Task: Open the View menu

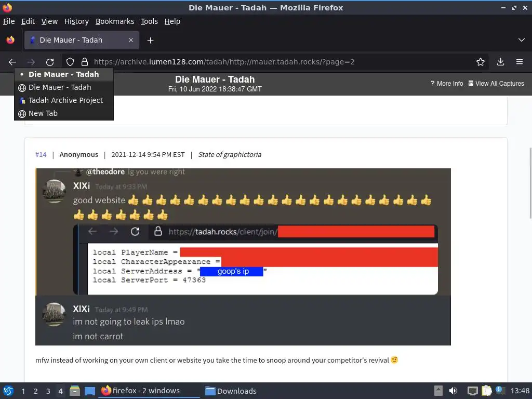Action: pyautogui.click(x=49, y=21)
